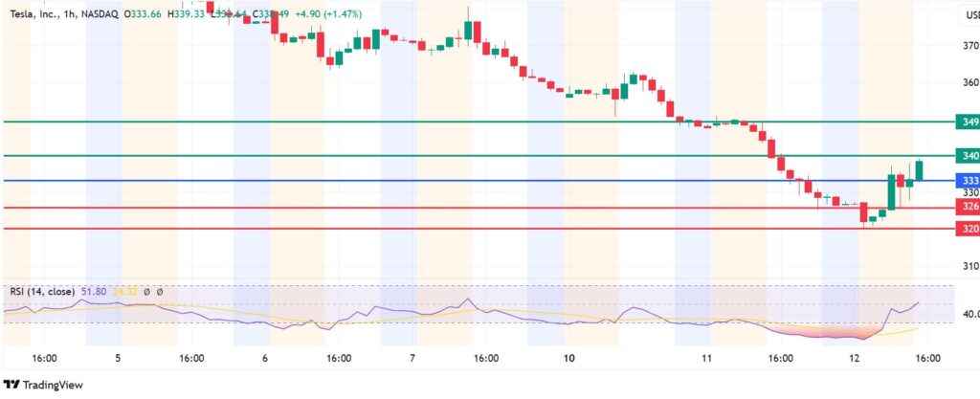Click the first ∅ symbol in RSI legend
Viewport: 980px width, 399px height.
pos(147,292)
